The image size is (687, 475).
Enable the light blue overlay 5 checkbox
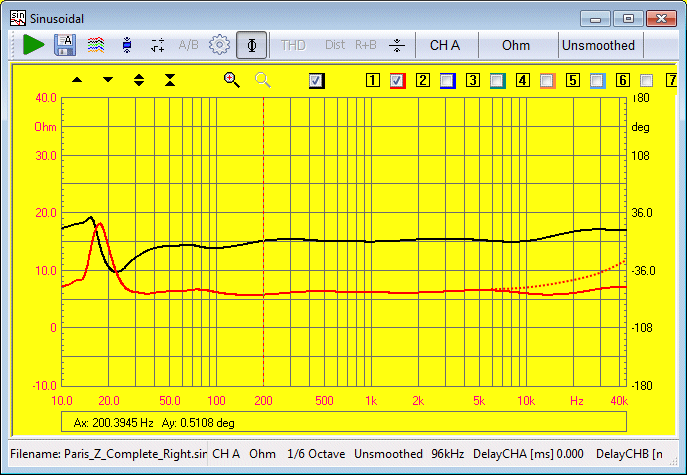pyautogui.click(x=597, y=81)
